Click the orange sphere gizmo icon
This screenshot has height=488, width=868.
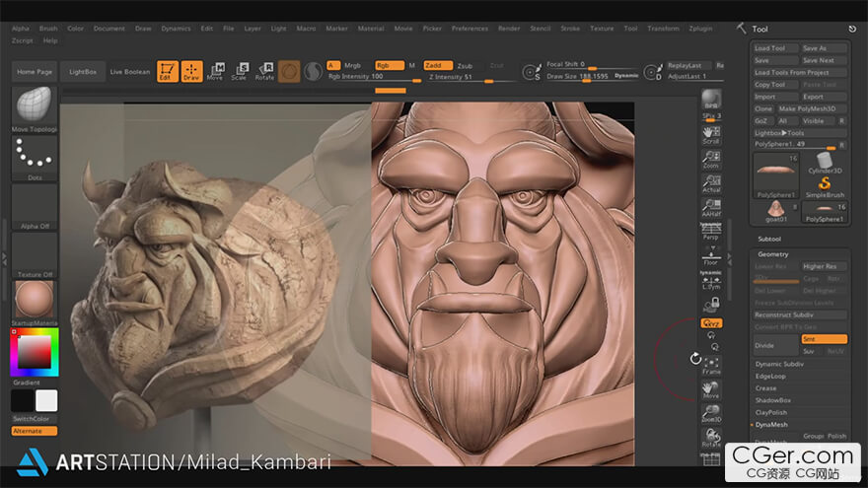(289, 71)
